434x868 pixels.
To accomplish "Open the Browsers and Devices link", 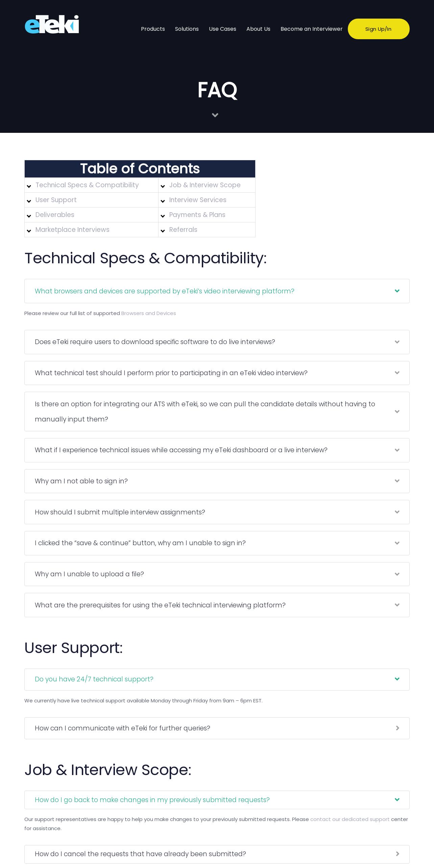I will (x=148, y=313).
